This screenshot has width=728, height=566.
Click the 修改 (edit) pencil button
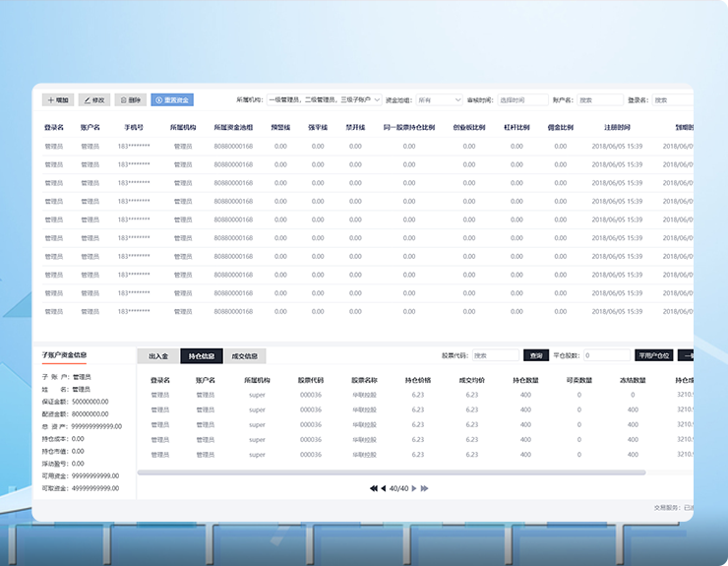95,100
